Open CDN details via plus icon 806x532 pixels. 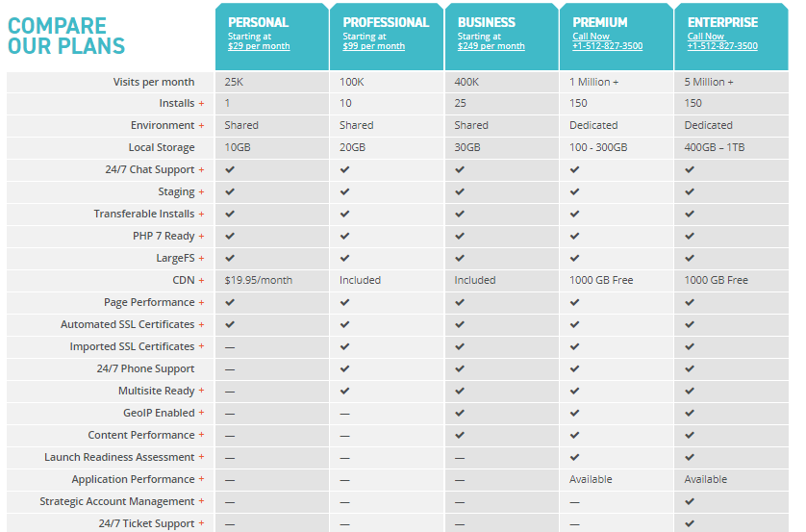[202, 281]
